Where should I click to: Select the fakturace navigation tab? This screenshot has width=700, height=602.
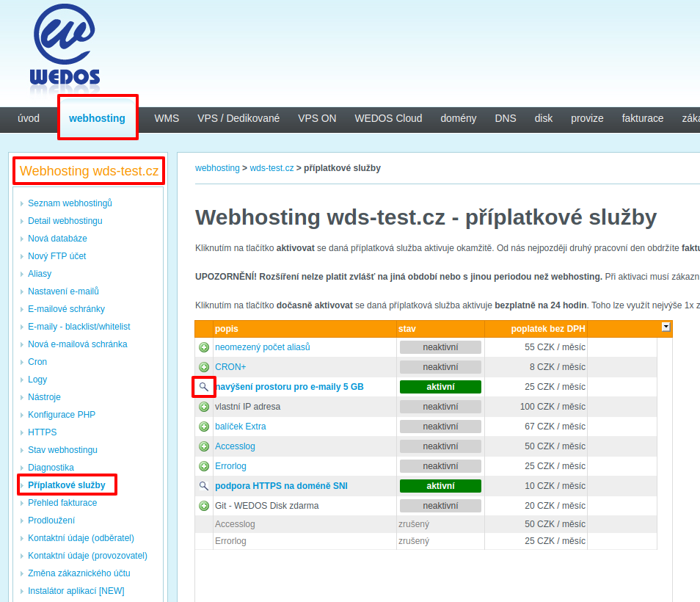coord(642,118)
